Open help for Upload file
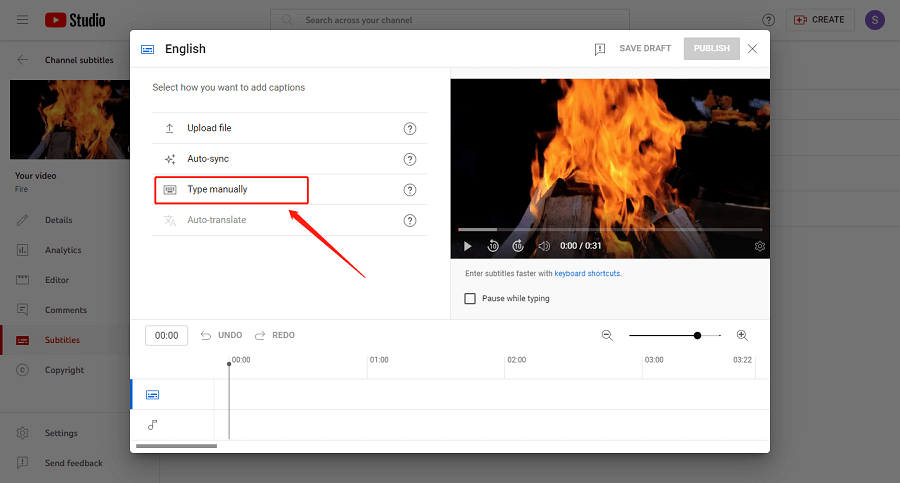Screen dimensions: 900x483 [x=410, y=129]
